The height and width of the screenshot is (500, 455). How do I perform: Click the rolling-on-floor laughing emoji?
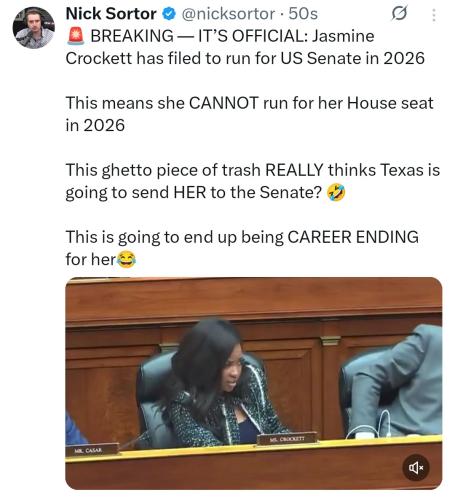(x=336, y=193)
